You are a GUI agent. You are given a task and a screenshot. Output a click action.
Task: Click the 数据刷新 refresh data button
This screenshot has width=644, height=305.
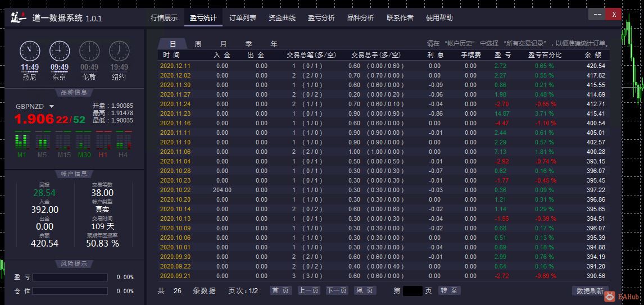[590, 290]
